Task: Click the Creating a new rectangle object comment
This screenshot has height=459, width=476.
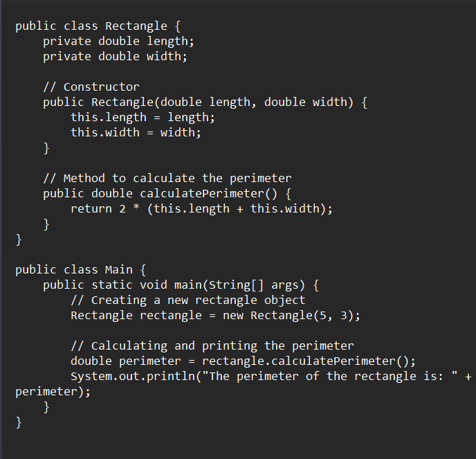Action: 188,300
